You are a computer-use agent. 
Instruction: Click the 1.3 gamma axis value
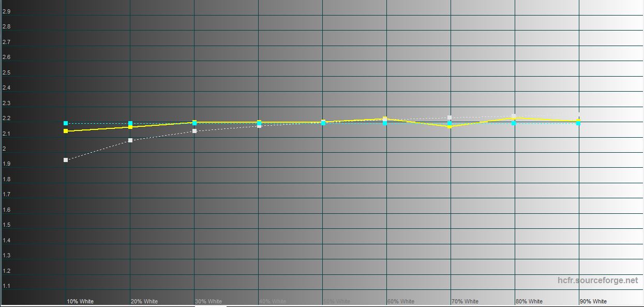(6, 256)
